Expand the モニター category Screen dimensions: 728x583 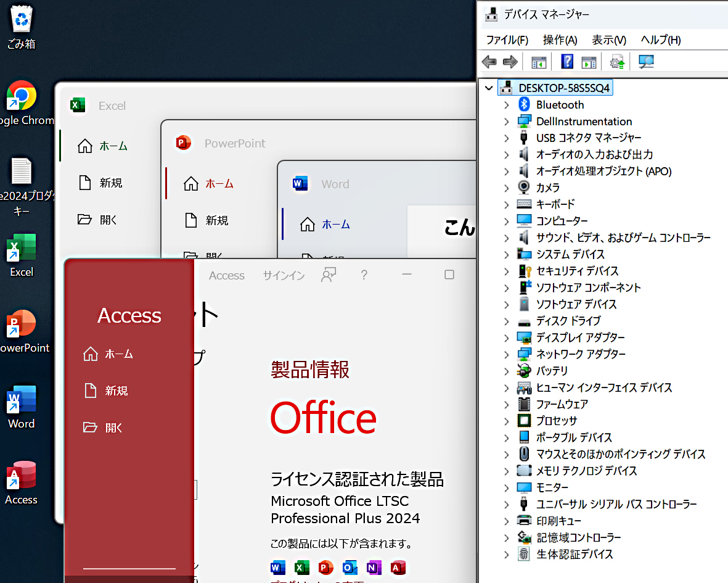pos(507,488)
